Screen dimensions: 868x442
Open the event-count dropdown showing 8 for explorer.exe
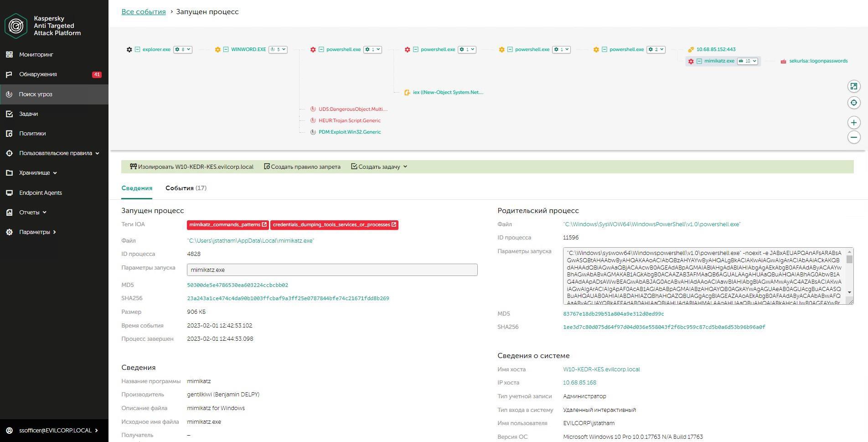click(183, 50)
